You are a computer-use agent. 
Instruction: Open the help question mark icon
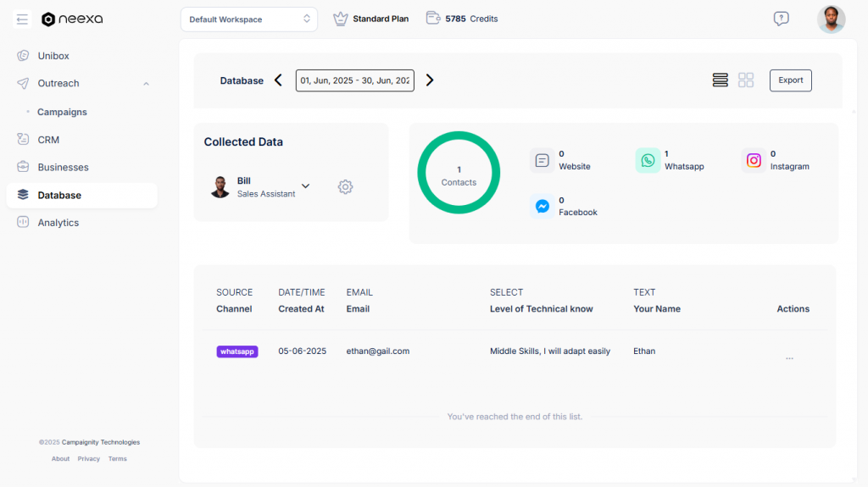coord(781,19)
